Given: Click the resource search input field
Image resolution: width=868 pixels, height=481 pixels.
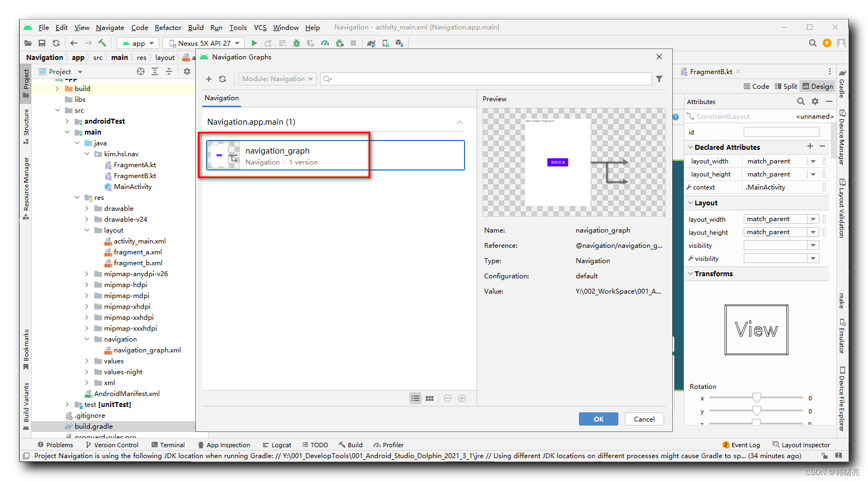Looking at the screenshot, I should [486, 79].
